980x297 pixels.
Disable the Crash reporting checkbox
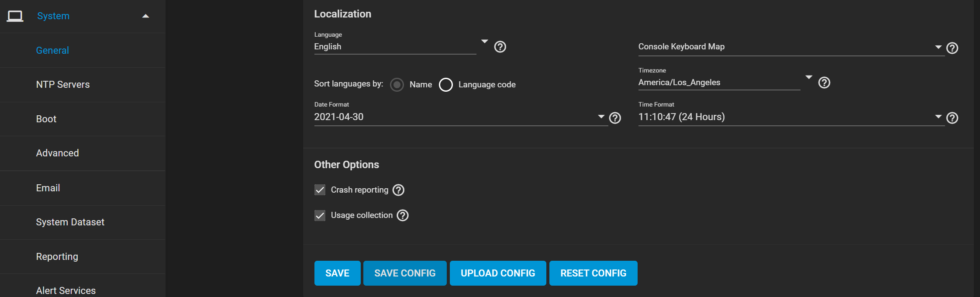tap(320, 190)
